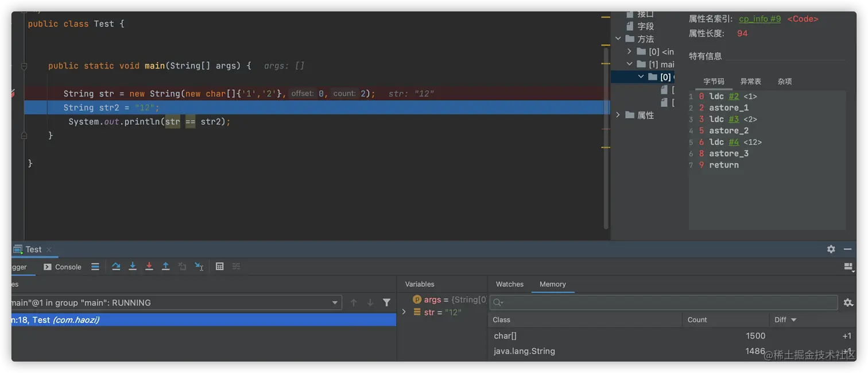Switch to the 异常表 tab
868x373 pixels.
(751, 82)
